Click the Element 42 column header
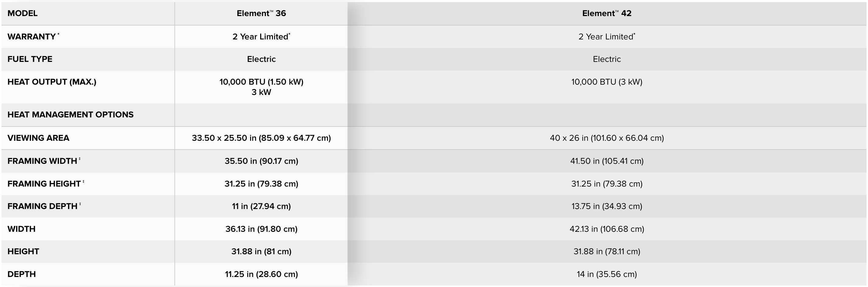 coord(607,13)
